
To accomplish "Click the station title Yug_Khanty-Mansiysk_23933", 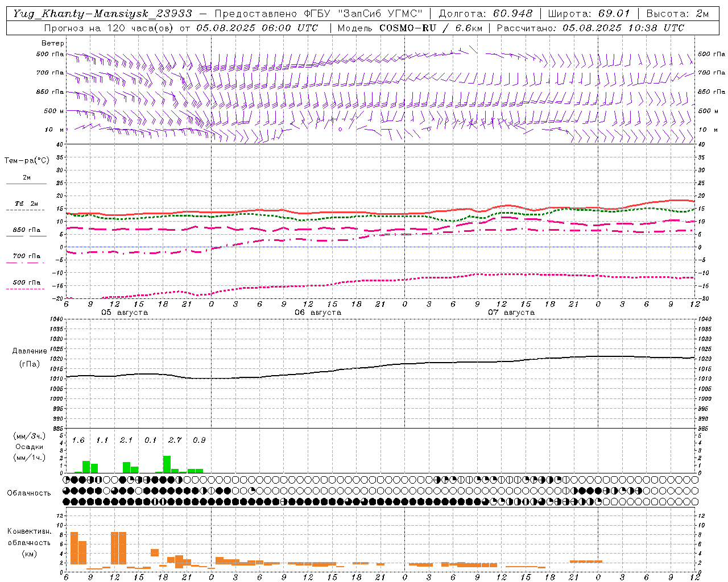I will coord(102,14).
